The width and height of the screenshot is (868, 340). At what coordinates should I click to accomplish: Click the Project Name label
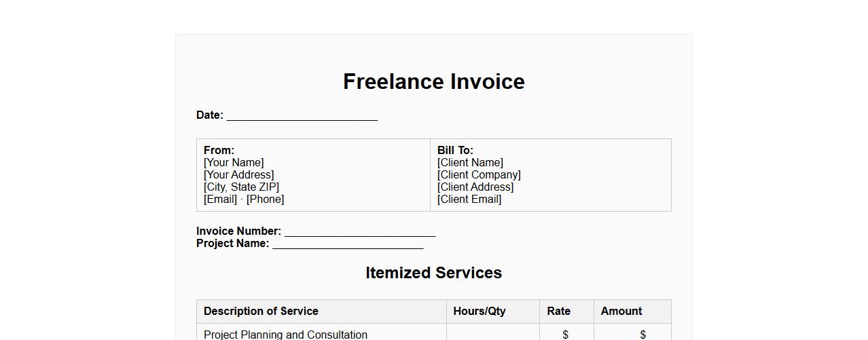pos(232,244)
